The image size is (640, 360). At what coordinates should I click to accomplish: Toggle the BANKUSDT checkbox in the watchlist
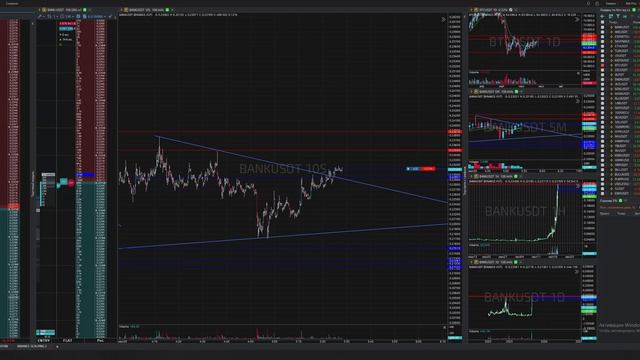602,27
